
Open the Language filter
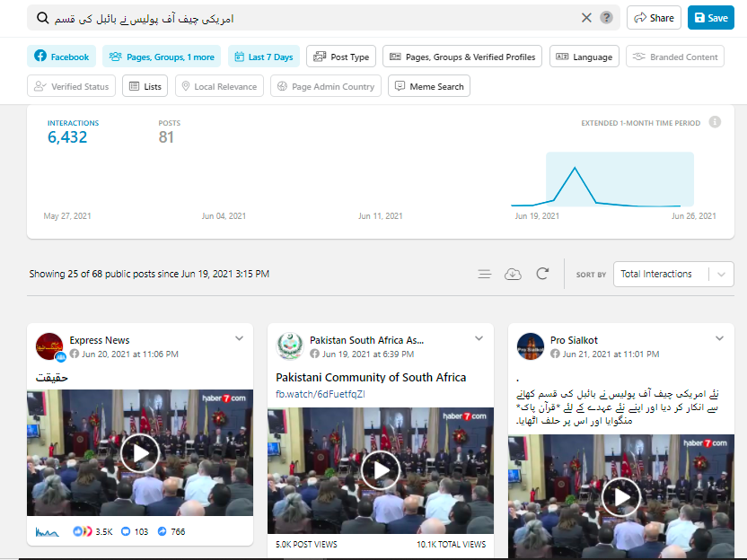(584, 57)
